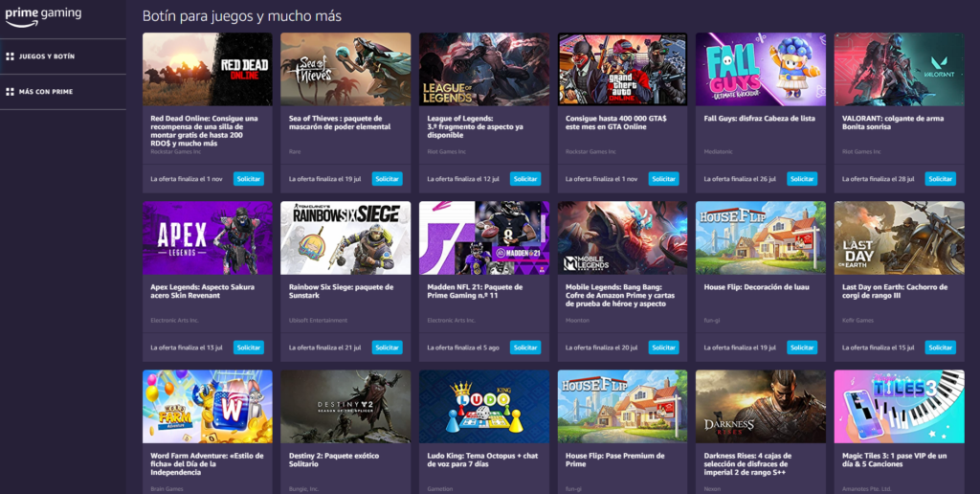Click Solicitar on Last Day on Earth

click(x=941, y=348)
